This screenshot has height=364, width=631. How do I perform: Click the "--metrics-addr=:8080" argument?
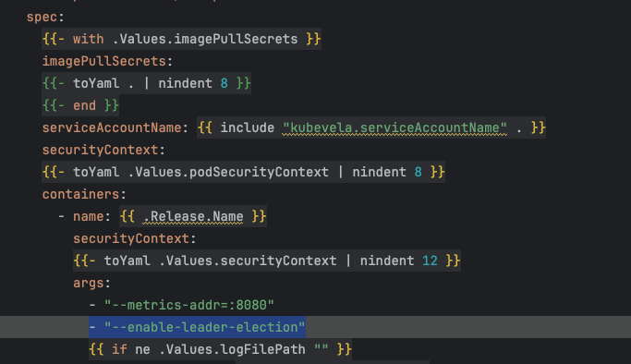189,305
